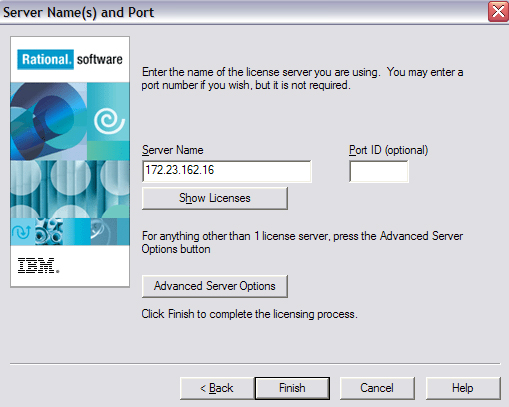Close the Server Name(s) and Port dialog
The height and width of the screenshot is (407, 509).
coord(498,12)
